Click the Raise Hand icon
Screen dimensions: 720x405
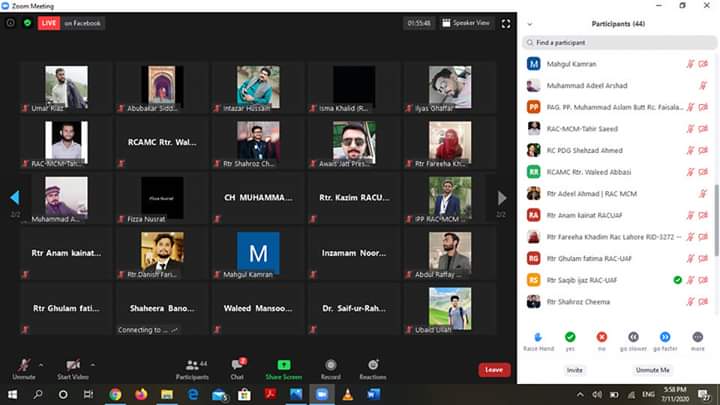click(x=538, y=337)
